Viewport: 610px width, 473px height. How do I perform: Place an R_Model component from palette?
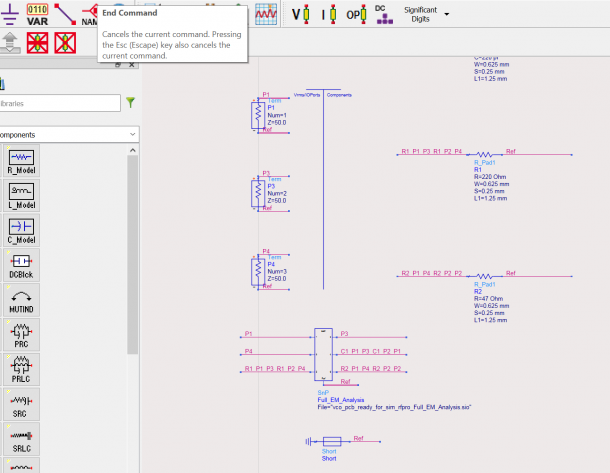22,161
